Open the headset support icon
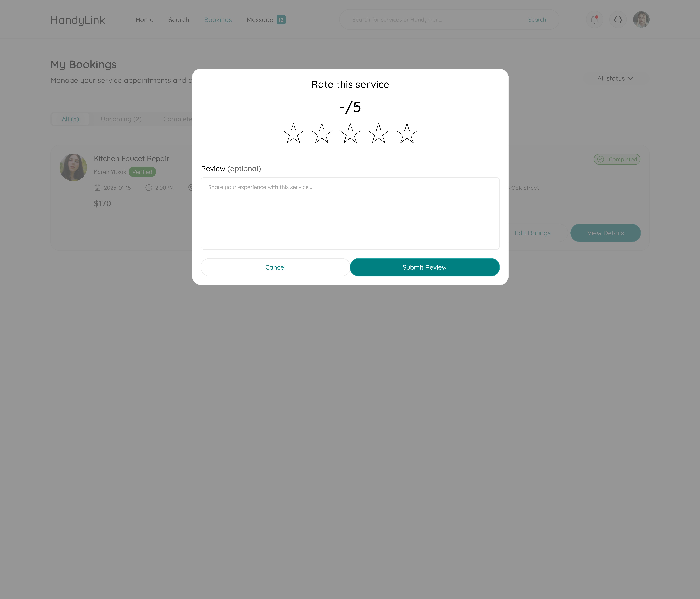This screenshot has height=599, width=700. 618,20
